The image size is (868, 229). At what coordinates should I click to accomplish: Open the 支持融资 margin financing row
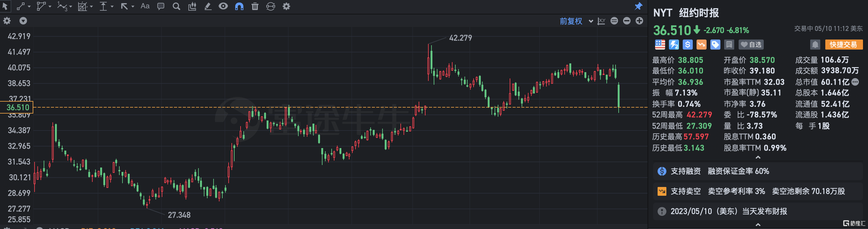point(758,171)
